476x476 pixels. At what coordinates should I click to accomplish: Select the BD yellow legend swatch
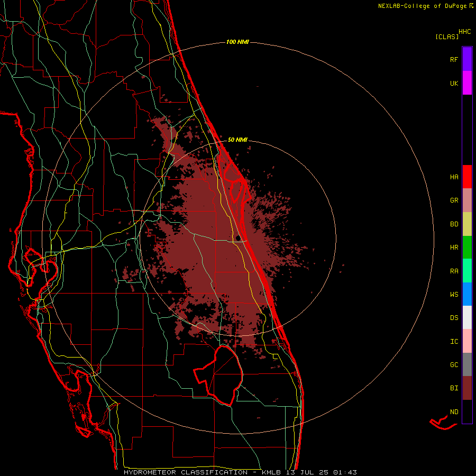point(467,224)
